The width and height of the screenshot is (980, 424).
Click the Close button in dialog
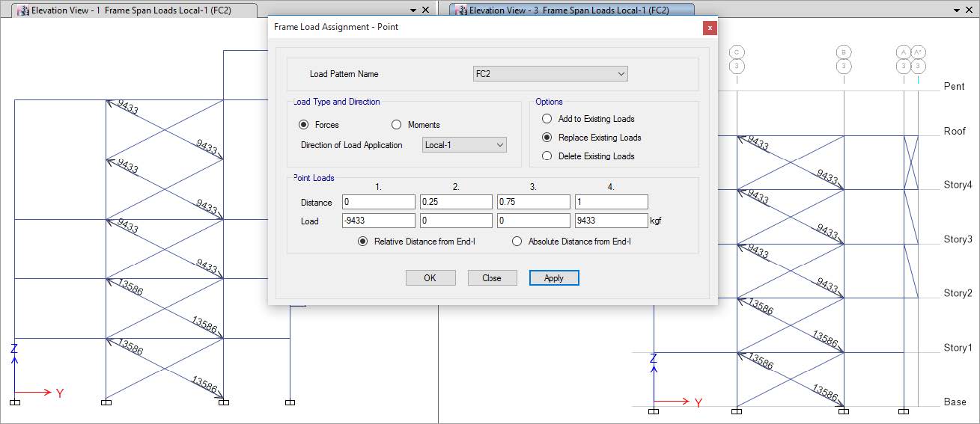point(493,277)
